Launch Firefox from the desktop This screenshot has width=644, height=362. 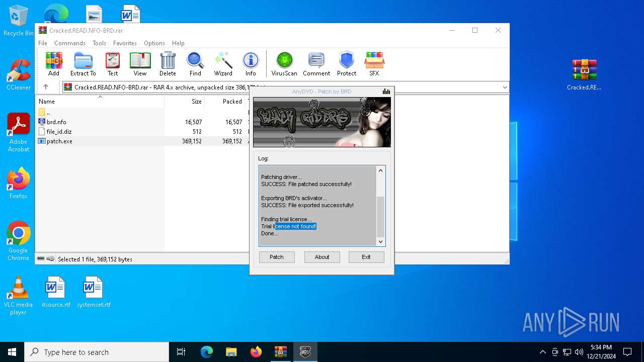[x=18, y=183]
